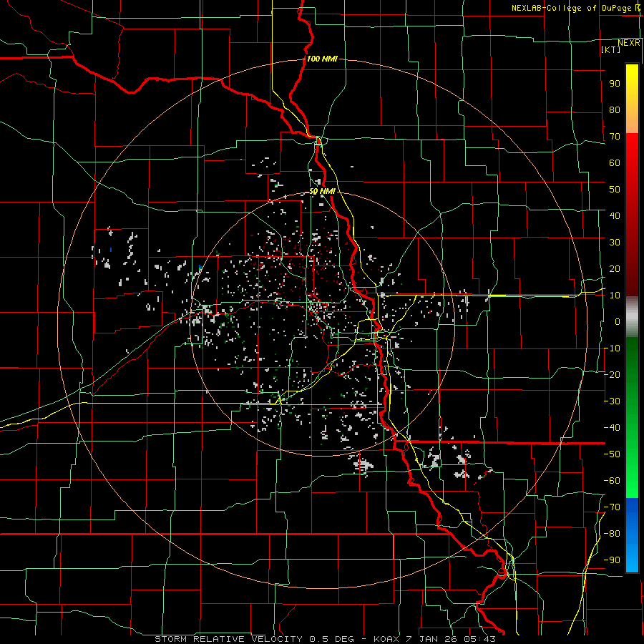Select the 50 NMI range ring label
The image size is (644, 644).
(322, 191)
